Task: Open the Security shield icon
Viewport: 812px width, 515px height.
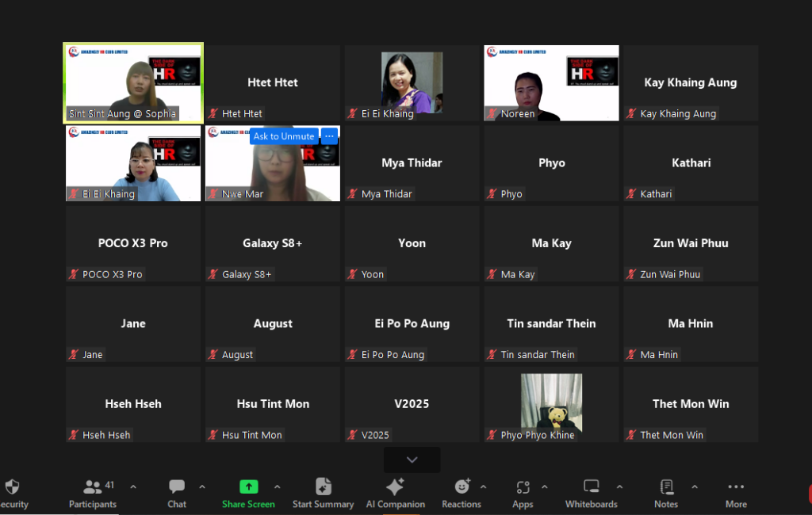Action: click(11, 486)
